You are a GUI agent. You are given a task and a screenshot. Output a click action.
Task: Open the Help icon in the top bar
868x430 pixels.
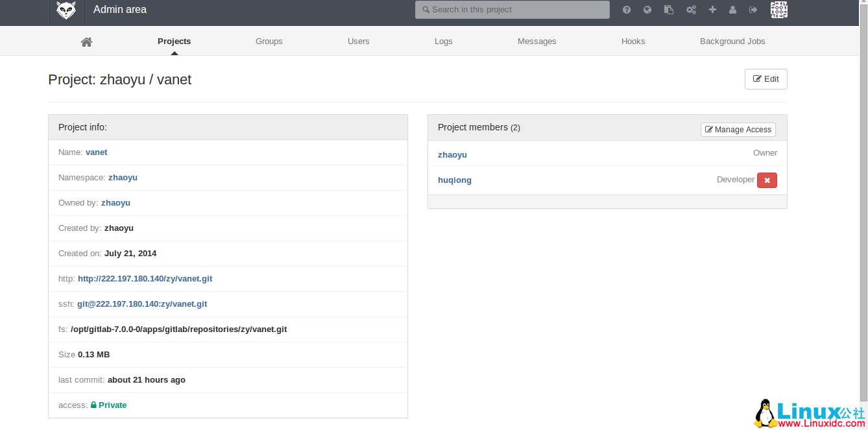(626, 10)
